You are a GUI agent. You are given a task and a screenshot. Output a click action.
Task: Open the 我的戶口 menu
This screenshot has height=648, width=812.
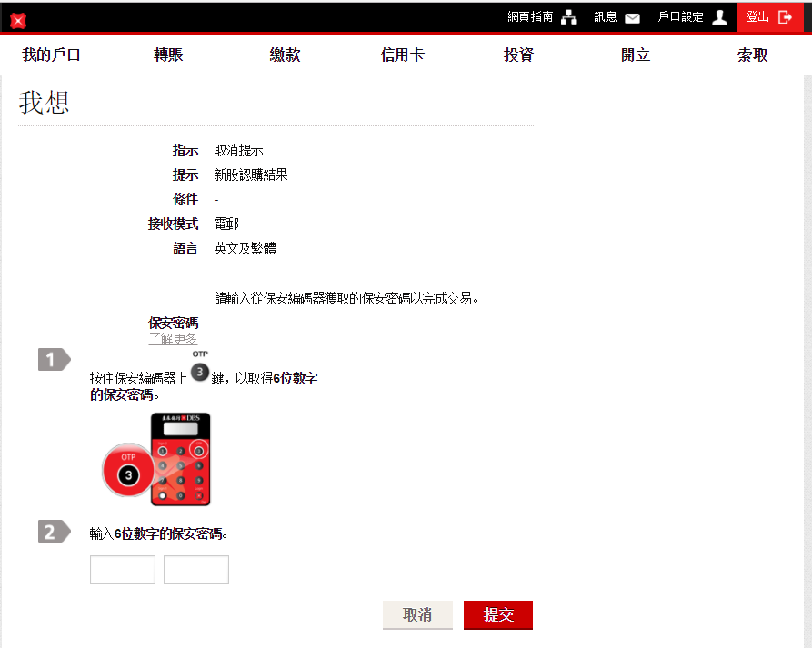[52, 55]
